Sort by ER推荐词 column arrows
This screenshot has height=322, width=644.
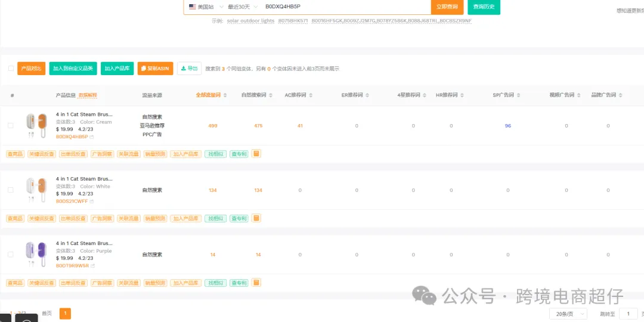click(367, 95)
